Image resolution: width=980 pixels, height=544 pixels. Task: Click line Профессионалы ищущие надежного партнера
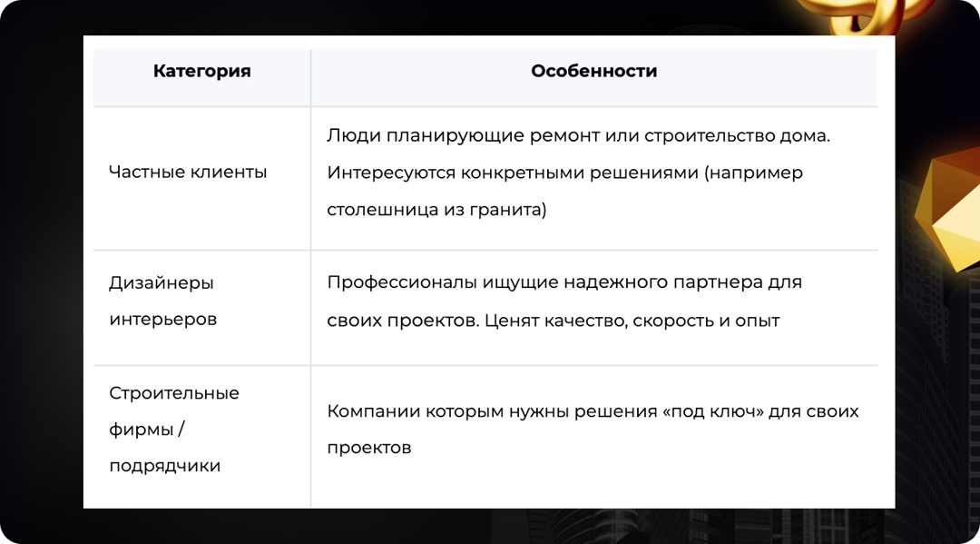pos(564,282)
